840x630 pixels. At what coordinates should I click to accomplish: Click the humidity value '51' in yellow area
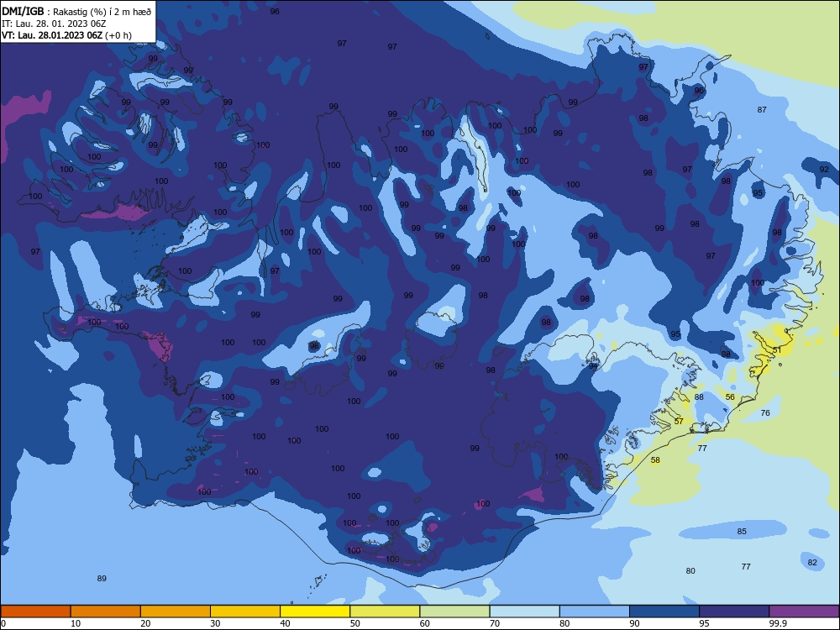pyautogui.click(x=777, y=349)
